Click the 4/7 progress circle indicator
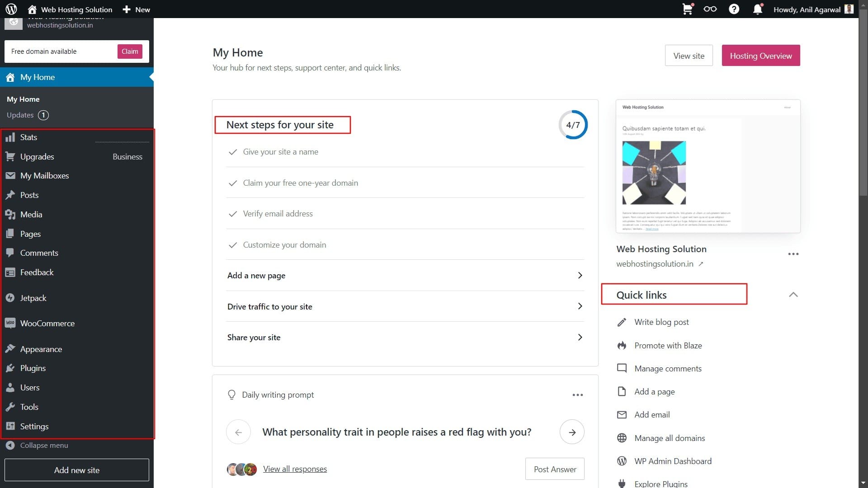This screenshot has width=868, height=488. click(x=573, y=125)
